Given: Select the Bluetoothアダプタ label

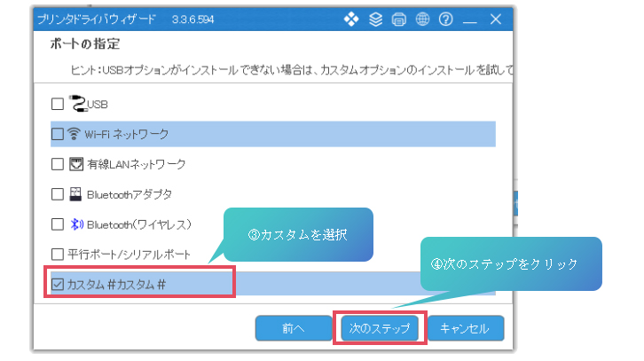Looking at the screenshot, I should (130, 194).
